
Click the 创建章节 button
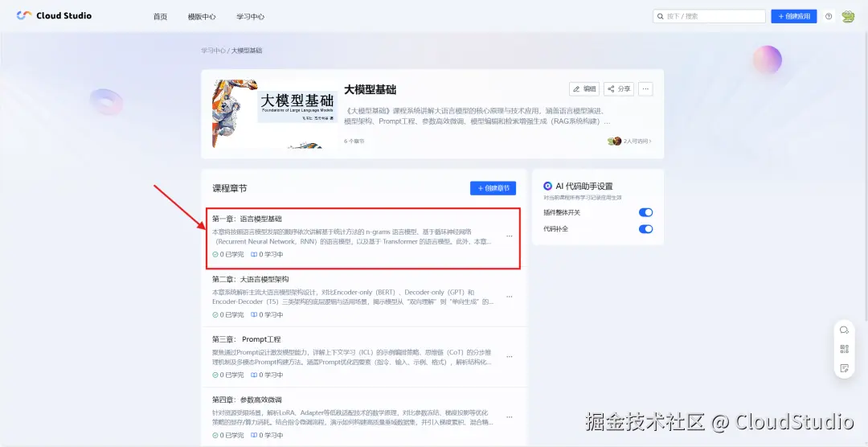click(x=493, y=188)
